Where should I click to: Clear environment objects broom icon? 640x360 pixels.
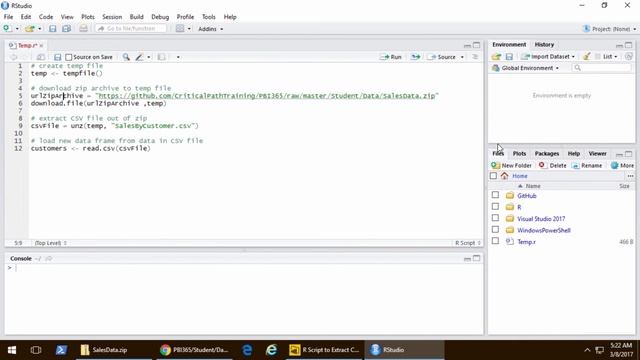pos(587,57)
